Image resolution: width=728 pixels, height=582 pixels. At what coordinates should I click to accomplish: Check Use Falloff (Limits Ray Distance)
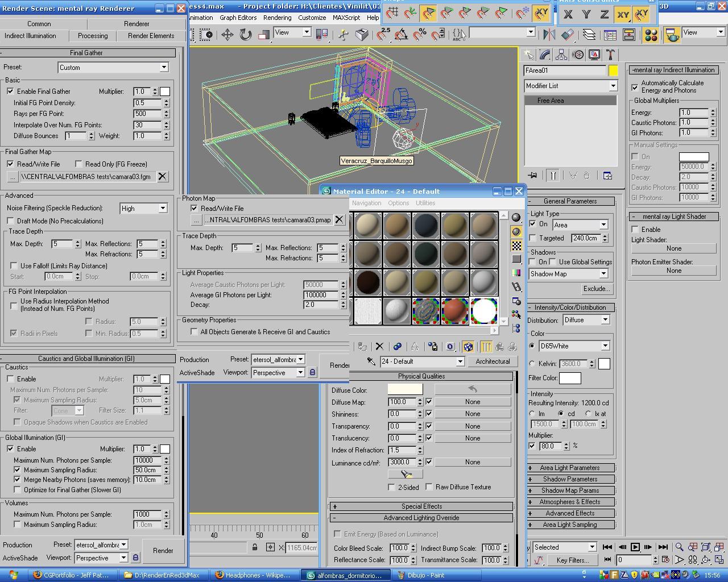tap(14, 265)
